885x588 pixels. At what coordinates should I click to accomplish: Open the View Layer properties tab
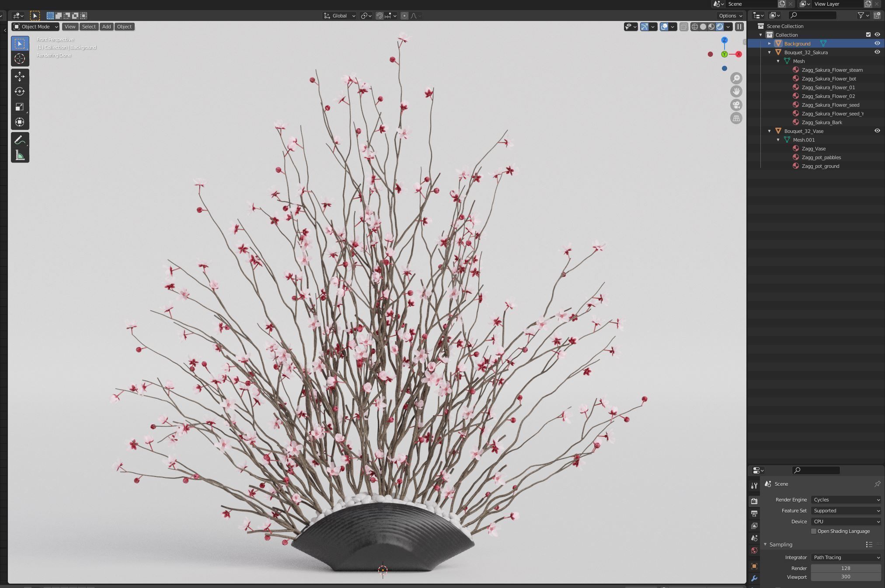754,526
